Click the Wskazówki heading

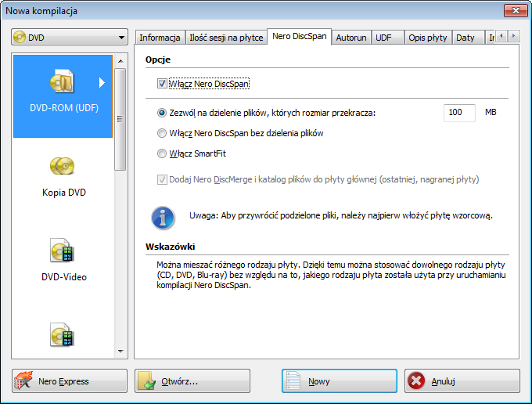click(x=171, y=247)
